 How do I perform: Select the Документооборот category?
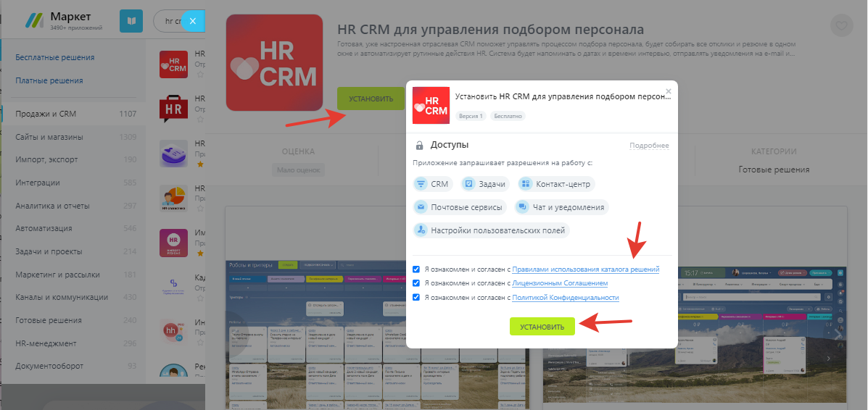(x=74, y=367)
